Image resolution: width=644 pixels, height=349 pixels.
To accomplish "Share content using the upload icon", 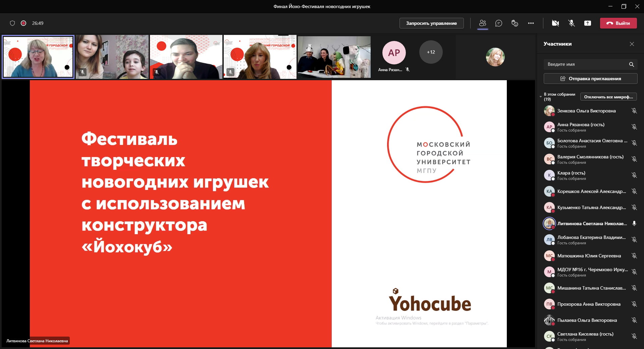I will 587,23.
